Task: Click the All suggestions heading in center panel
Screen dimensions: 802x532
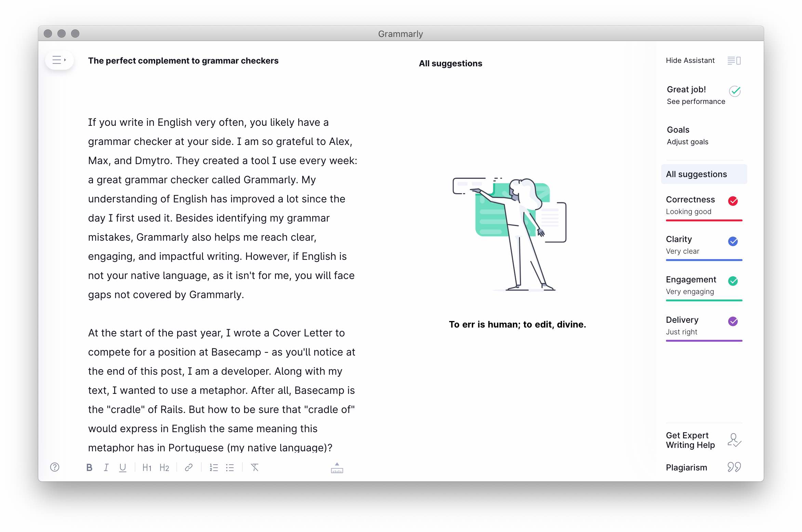Action: [x=451, y=63]
